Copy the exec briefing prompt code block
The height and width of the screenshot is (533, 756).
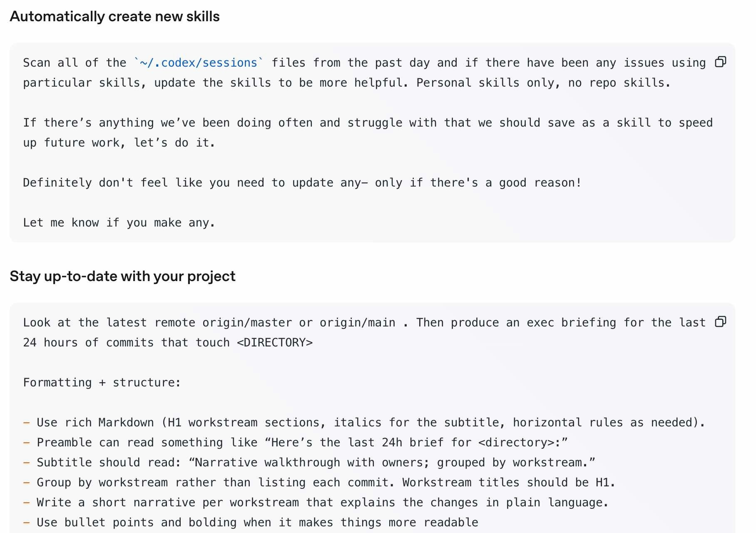click(720, 322)
